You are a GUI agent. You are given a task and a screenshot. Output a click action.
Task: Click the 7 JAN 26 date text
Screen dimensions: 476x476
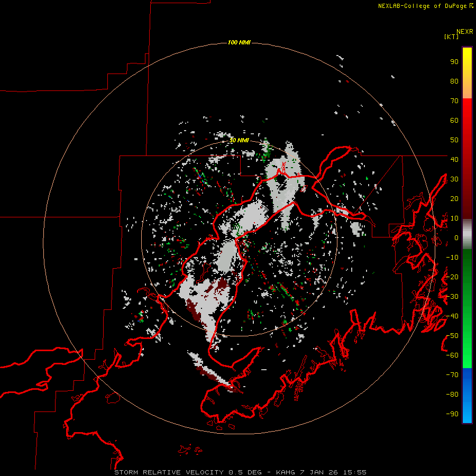319,472
